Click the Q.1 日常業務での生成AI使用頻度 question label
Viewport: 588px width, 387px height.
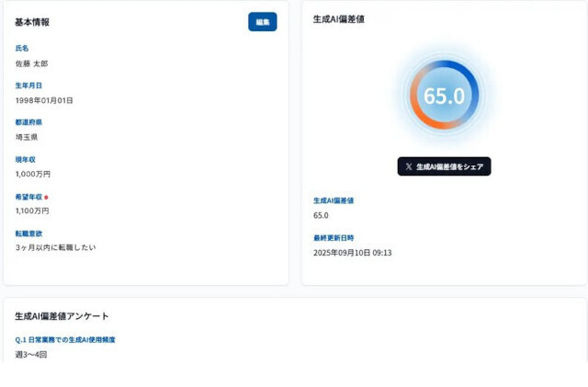(65, 340)
